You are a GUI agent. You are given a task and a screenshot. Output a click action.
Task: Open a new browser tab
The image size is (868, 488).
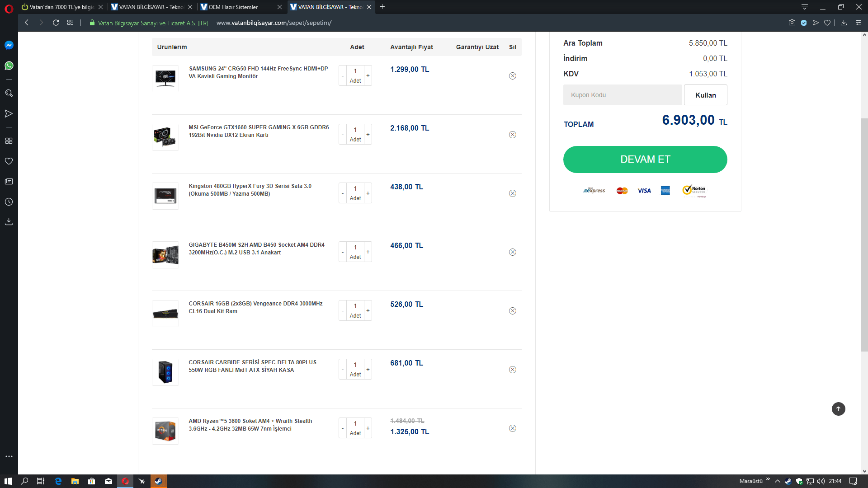382,7
